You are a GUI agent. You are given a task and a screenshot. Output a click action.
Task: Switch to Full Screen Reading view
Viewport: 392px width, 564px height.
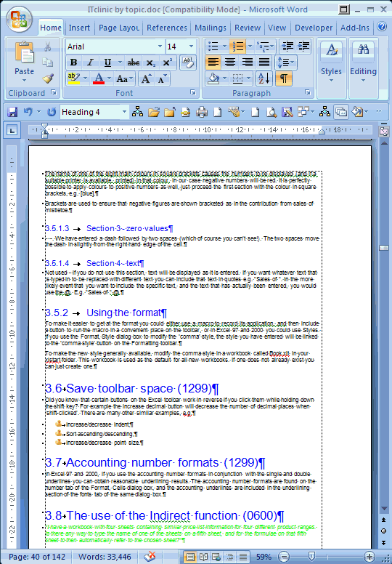(x=203, y=557)
